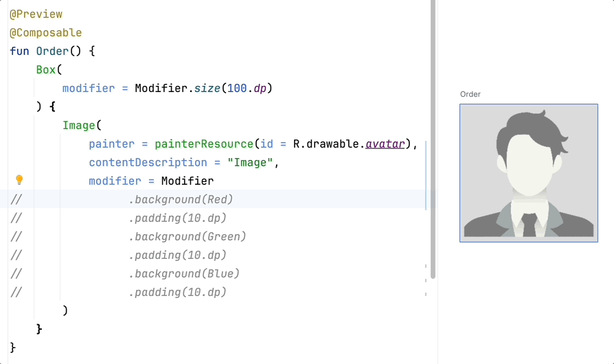This screenshot has height=364, width=614.
Task: Click the commented .background(Blue) line
Action: click(183, 273)
